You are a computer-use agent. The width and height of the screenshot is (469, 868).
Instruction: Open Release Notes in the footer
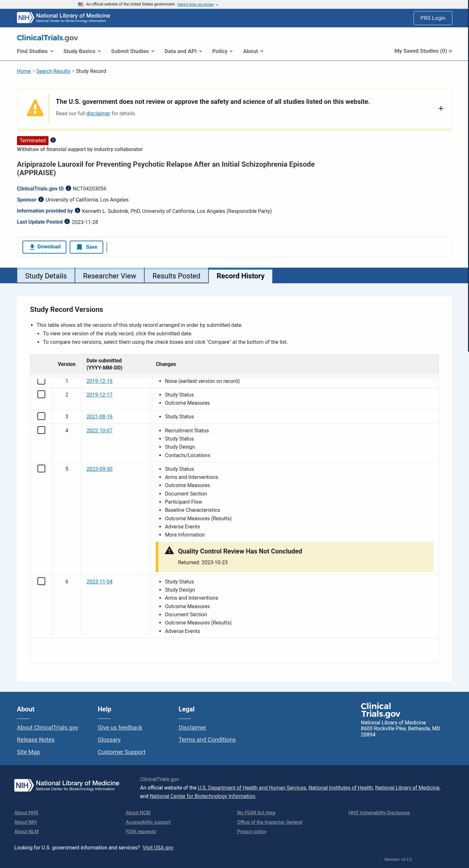tap(36, 740)
